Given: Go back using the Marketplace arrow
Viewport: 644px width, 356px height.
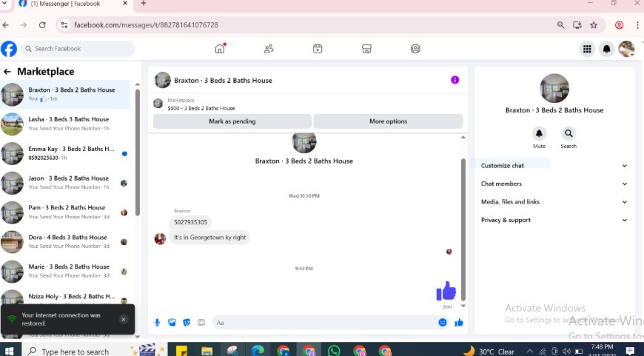Looking at the screenshot, I should pos(7,72).
